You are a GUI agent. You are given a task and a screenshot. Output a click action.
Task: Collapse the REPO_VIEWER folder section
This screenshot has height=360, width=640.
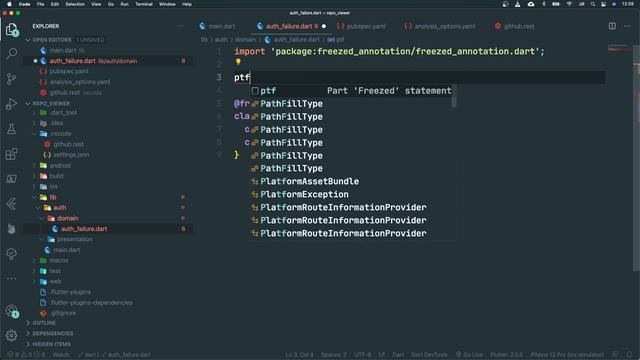coord(51,103)
